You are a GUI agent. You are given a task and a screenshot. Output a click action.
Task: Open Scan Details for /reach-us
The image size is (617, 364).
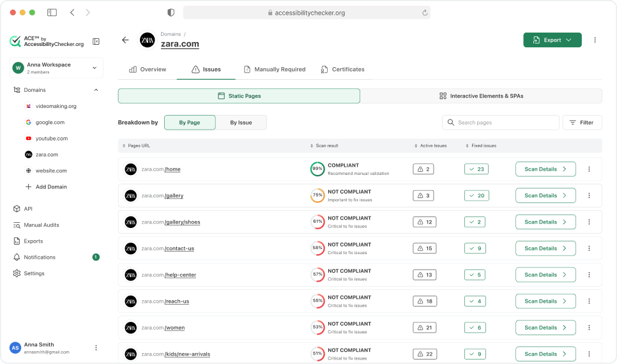click(x=545, y=301)
